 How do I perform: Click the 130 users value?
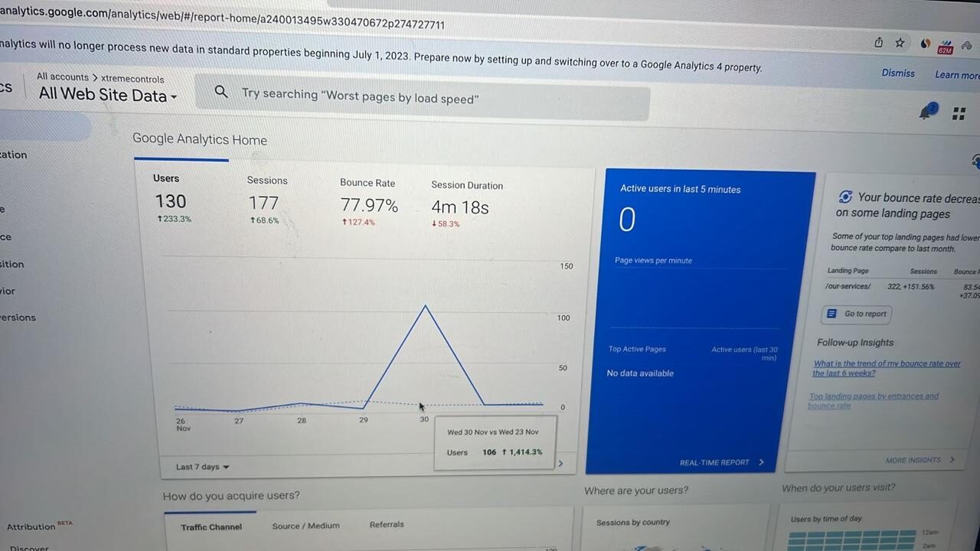coord(171,201)
